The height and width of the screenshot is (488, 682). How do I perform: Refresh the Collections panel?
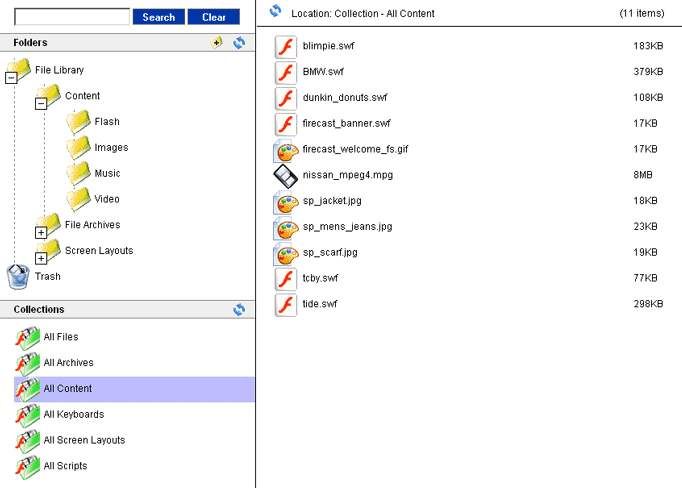[x=239, y=310]
